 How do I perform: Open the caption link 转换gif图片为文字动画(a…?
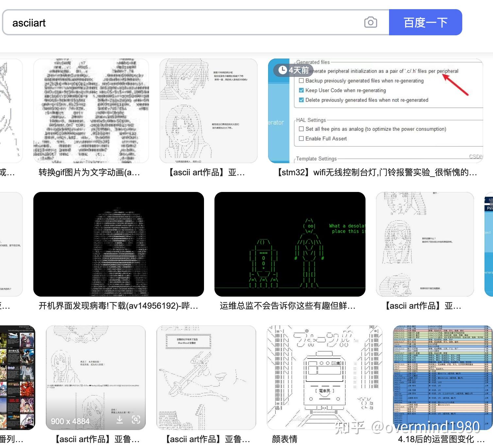89,172
